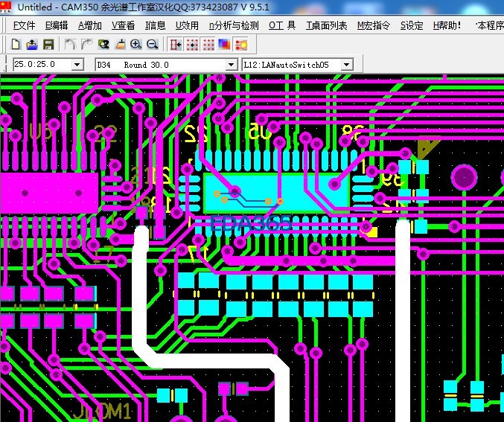Open the A增加 menu
The width and height of the screenshot is (504, 422).
90,25
